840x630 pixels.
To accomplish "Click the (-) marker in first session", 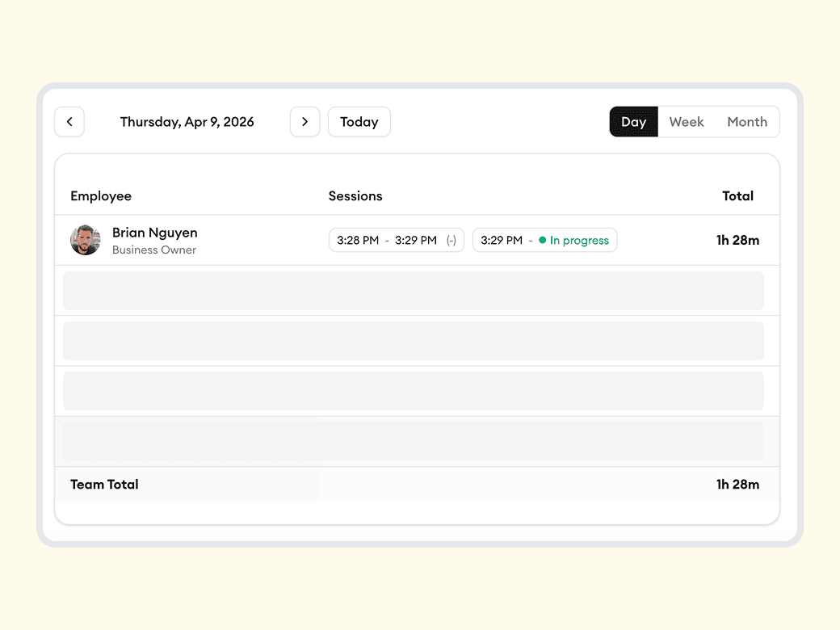I will (451, 241).
